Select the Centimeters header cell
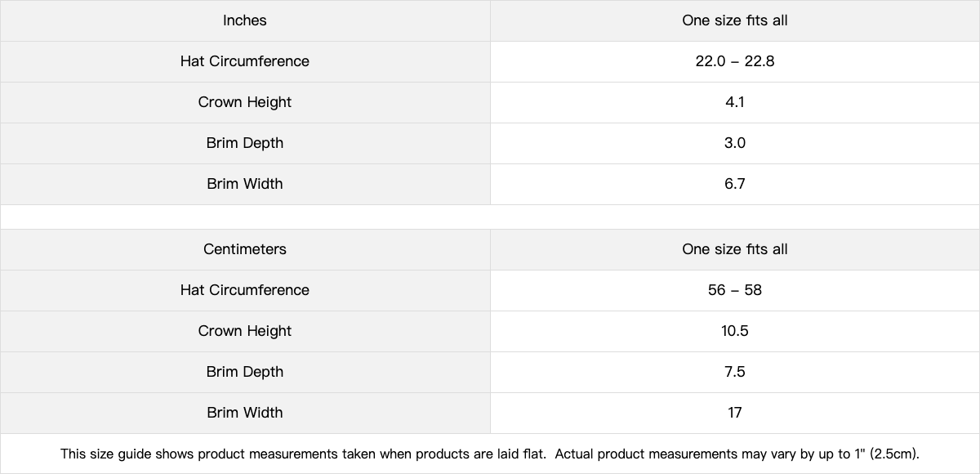Image resolution: width=980 pixels, height=474 pixels. tap(245, 249)
